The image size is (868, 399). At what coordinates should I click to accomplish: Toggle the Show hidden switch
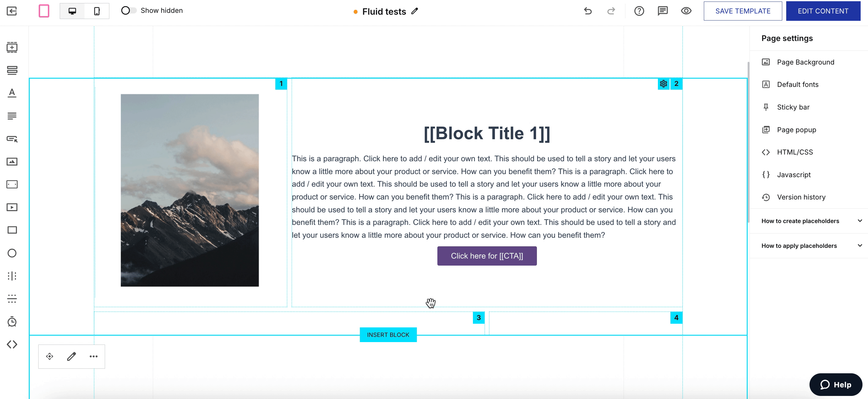[x=129, y=11]
